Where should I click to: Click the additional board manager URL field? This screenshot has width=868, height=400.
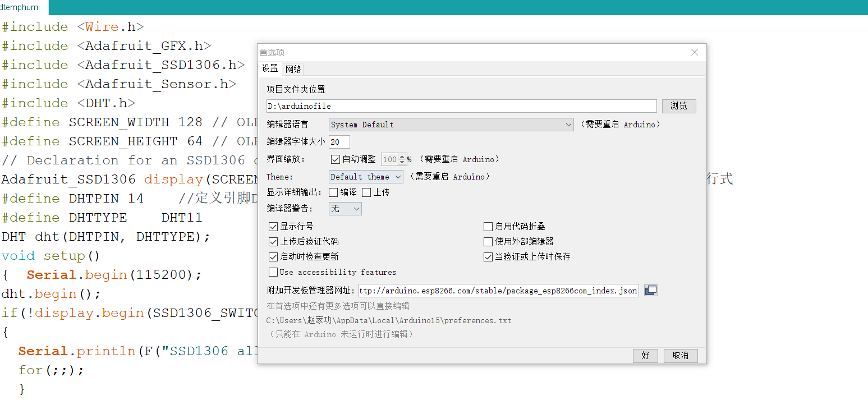tap(498, 291)
